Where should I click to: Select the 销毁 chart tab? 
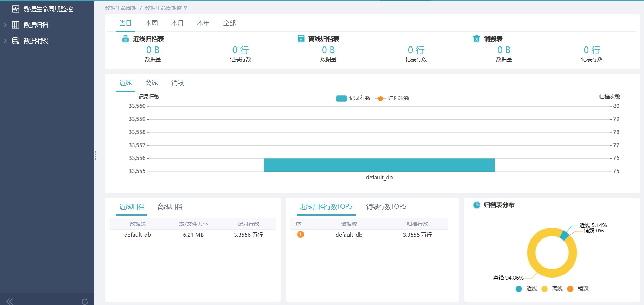pyautogui.click(x=177, y=82)
